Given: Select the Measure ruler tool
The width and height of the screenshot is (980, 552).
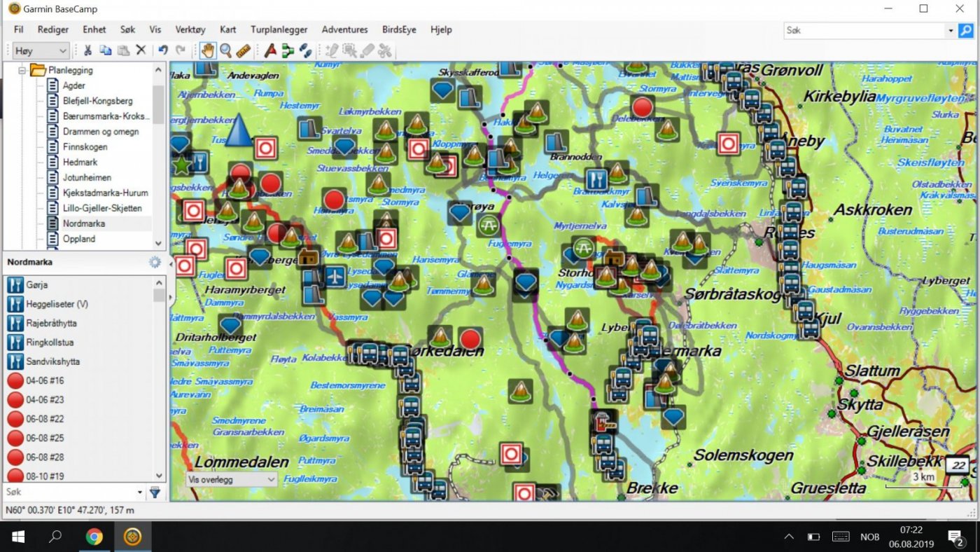Looking at the screenshot, I should [243, 50].
